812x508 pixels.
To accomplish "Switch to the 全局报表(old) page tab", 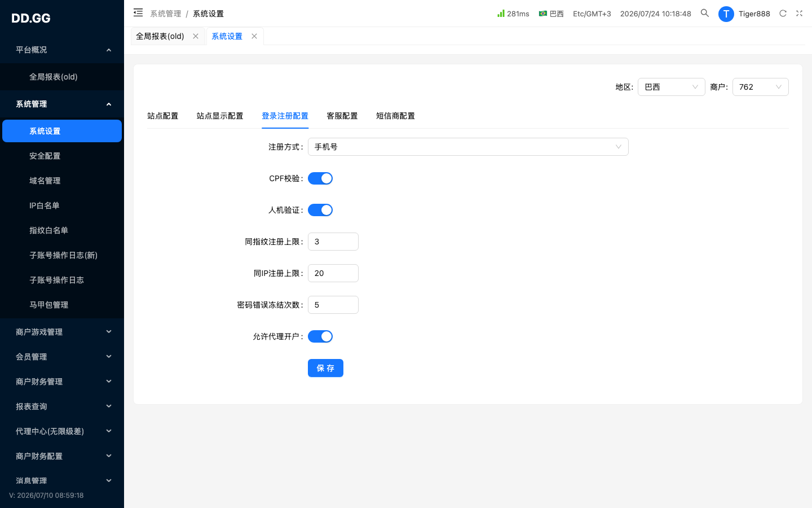I will 160,36.
